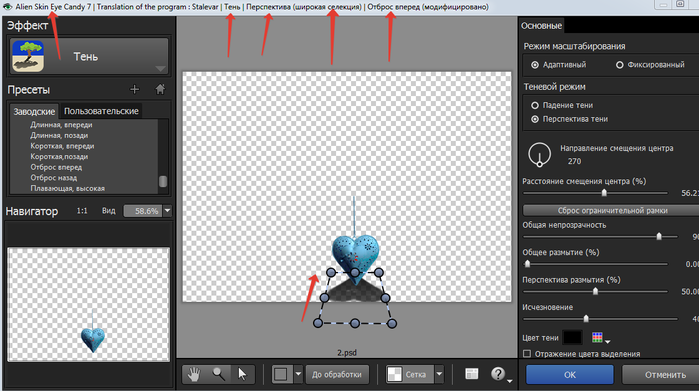Open the preview background dropdown arrow
The width and height of the screenshot is (699, 391).
coord(298,374)
